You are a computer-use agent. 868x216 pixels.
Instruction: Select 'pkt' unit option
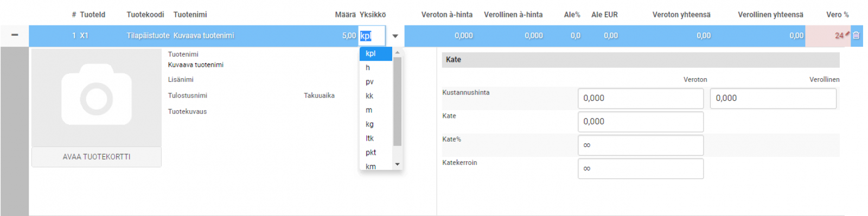pos(375,152)
